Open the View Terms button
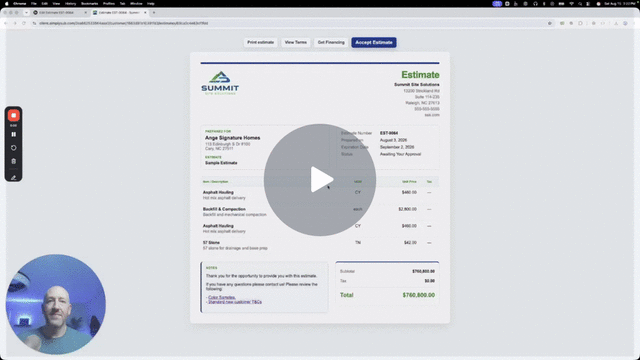 click(x=296, y=42)
